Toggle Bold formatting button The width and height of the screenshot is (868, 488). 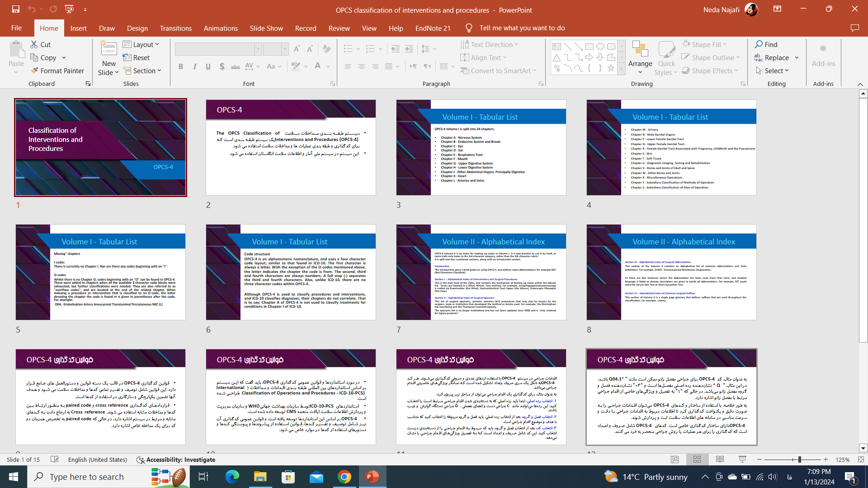tap(181, 66)
